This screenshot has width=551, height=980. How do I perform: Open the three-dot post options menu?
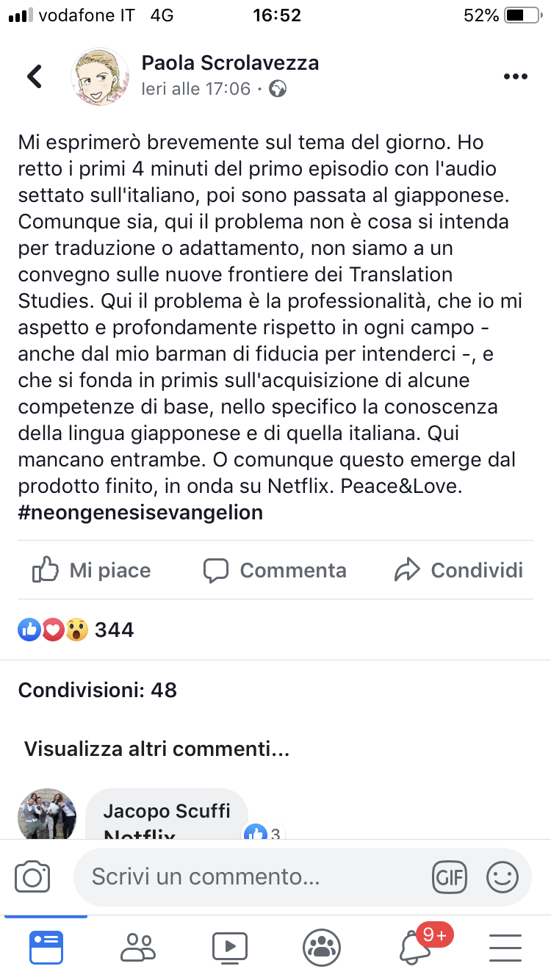coord(516,77)
